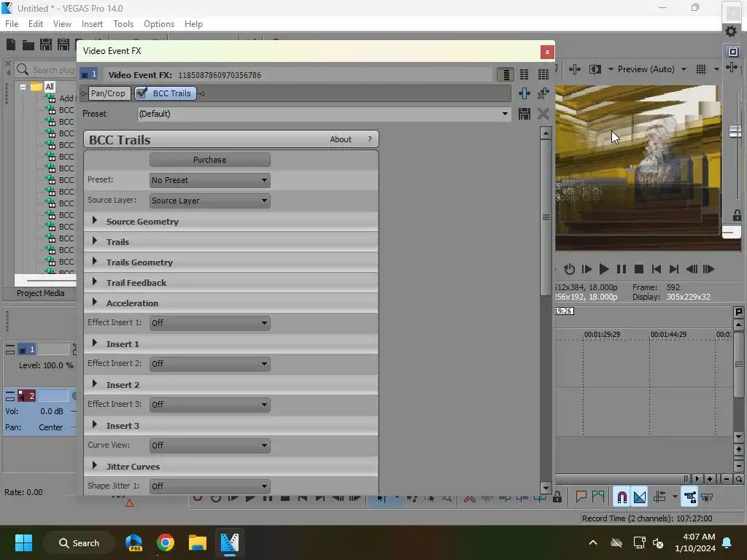Toggle Lock Envelopes to Events icon
Viewport: 747px width, 560px height.
tap(689, 497)
